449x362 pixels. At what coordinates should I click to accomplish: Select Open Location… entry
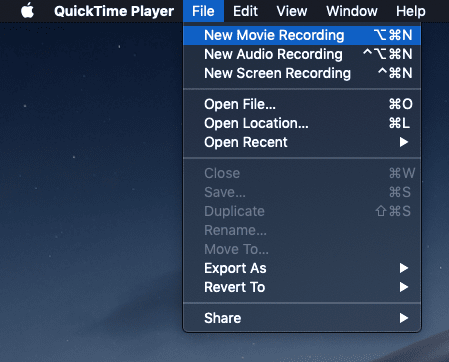coord(302,123)
